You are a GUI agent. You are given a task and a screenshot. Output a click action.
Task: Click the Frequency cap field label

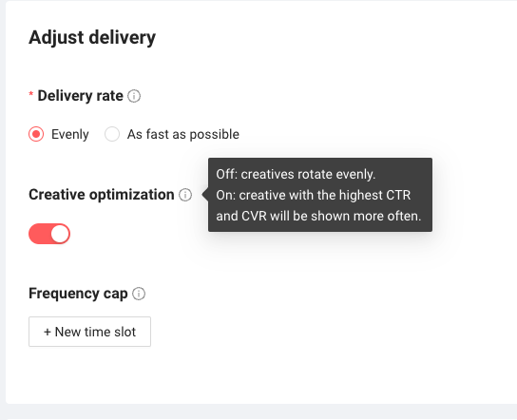(78, 294)
